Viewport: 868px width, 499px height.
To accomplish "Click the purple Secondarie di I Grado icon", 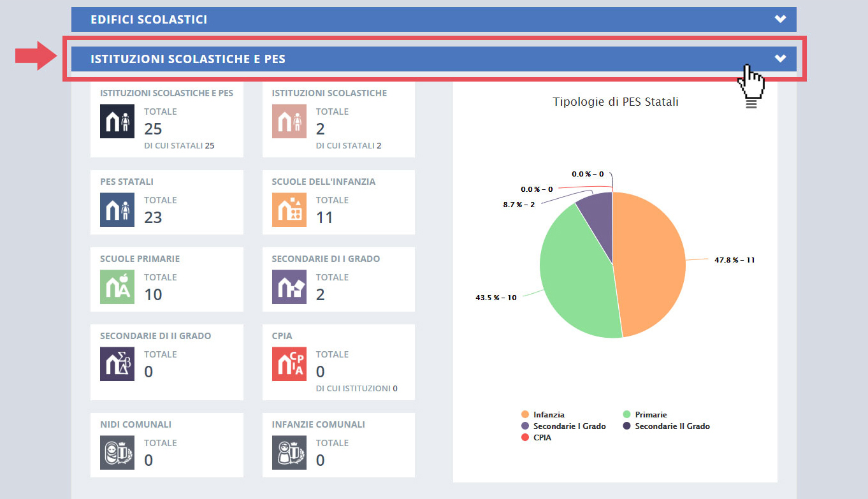I will (x=289, y=287).
